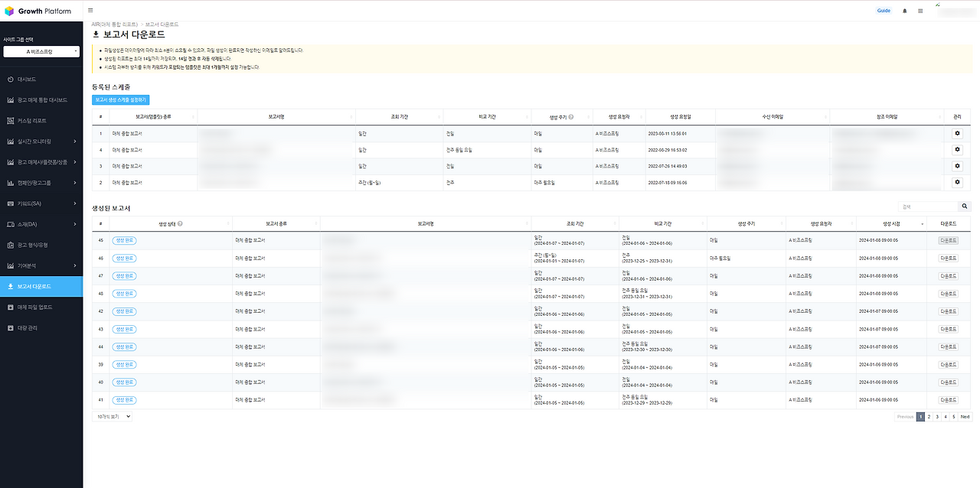Click 보고서 생성 스케줄 설정하기 button
980x488 pixels.
[x=120, y=99]
